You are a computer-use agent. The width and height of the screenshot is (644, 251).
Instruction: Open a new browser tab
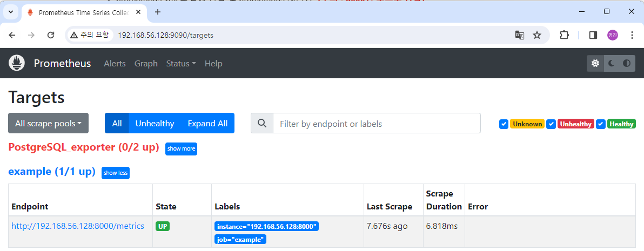[x=158, y=12]
